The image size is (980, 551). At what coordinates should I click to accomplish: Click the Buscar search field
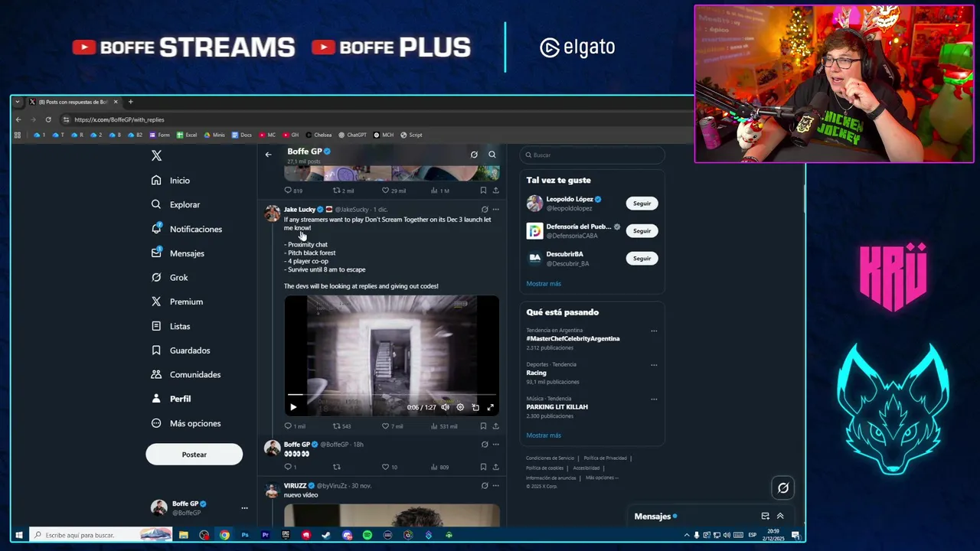click(592, 155)
